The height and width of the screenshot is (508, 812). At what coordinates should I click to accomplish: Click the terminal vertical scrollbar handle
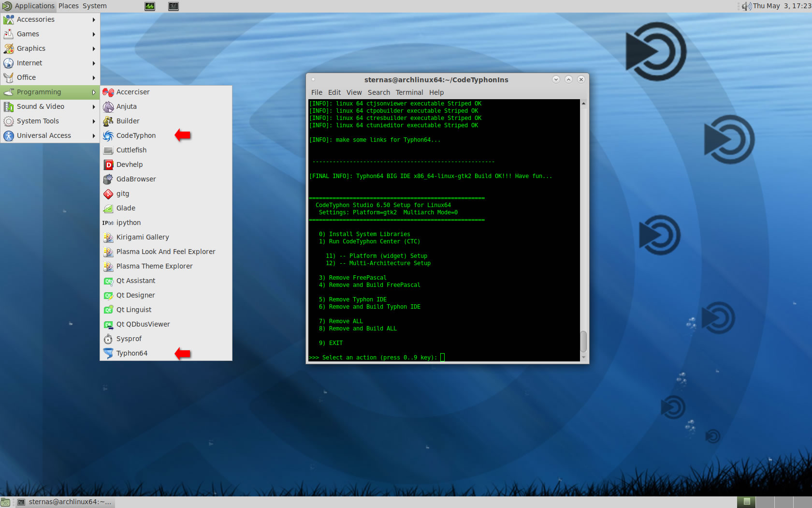(x=583, y=342)
